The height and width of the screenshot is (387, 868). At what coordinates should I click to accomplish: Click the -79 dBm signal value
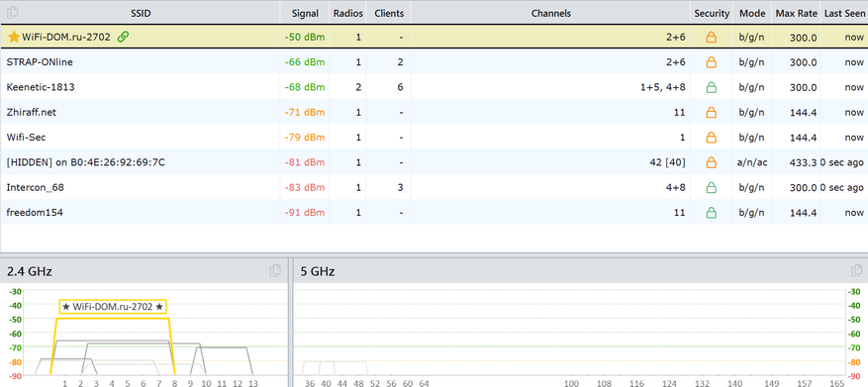pos(305,138)
